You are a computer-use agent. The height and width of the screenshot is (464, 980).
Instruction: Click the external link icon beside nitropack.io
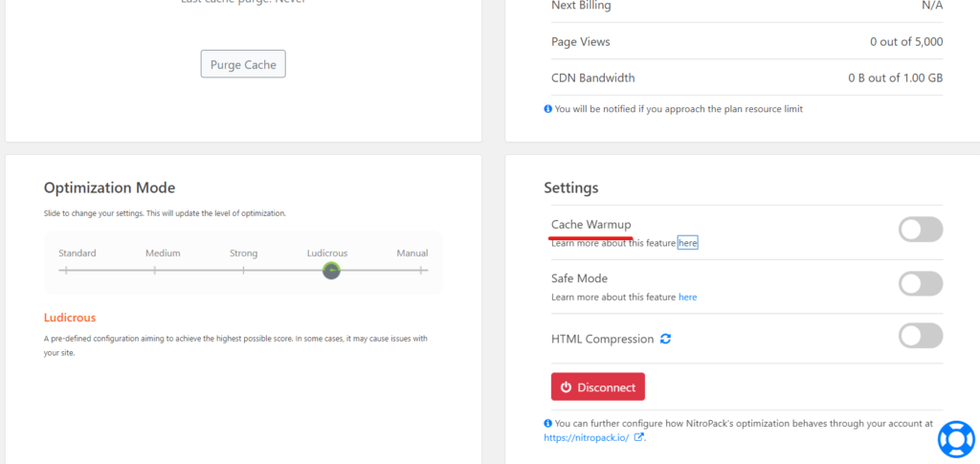coord(638,437)
